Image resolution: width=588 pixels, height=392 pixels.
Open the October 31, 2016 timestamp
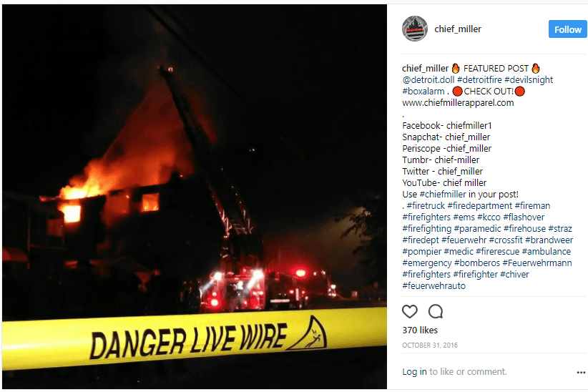coord(430,345)
